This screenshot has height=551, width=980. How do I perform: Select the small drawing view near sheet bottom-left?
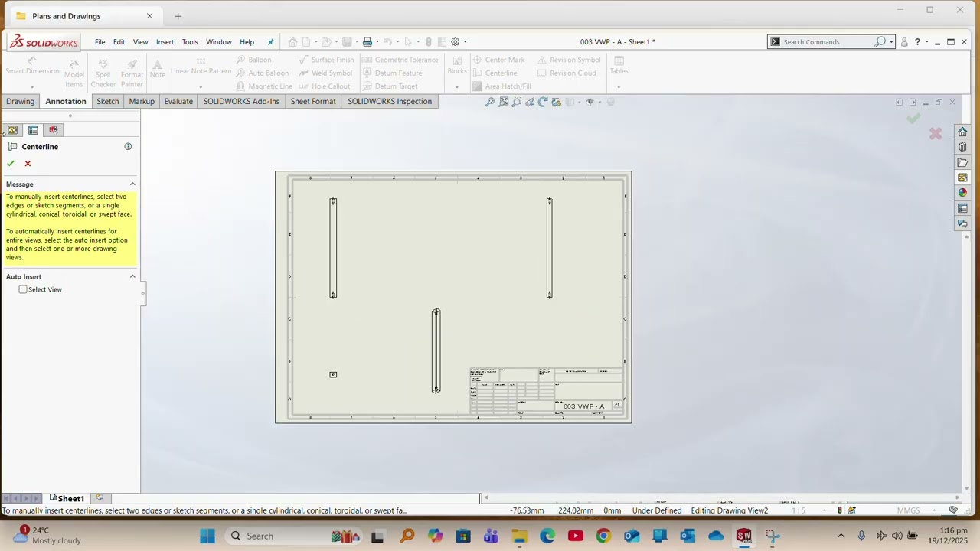333,374
